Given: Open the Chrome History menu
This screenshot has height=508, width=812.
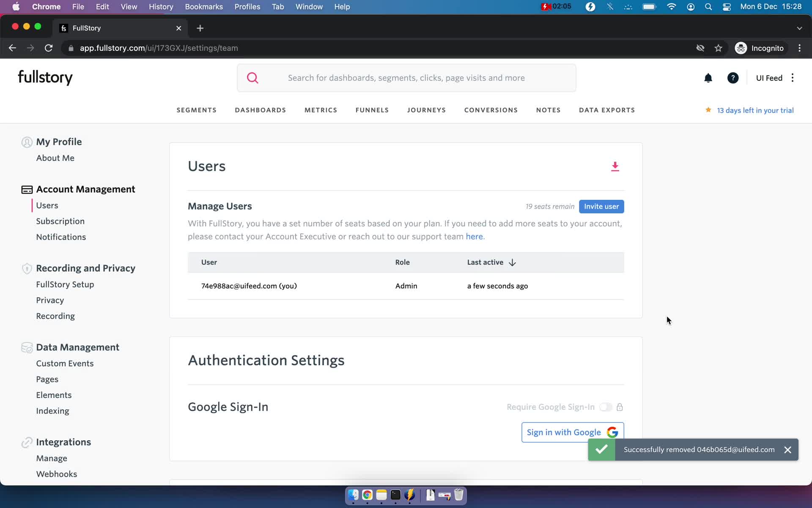Looking at the screenshot, I should 161,7.
